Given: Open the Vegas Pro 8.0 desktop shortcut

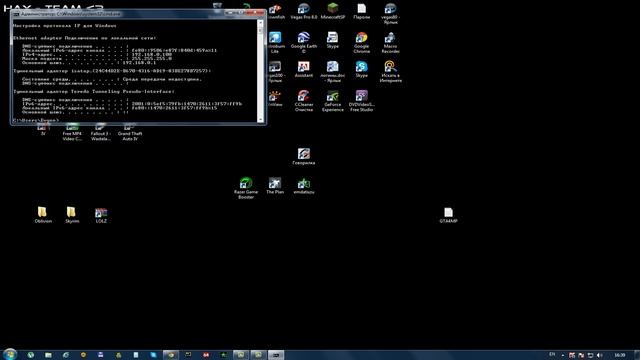Looking at the screenshot, I should (304, 11).
